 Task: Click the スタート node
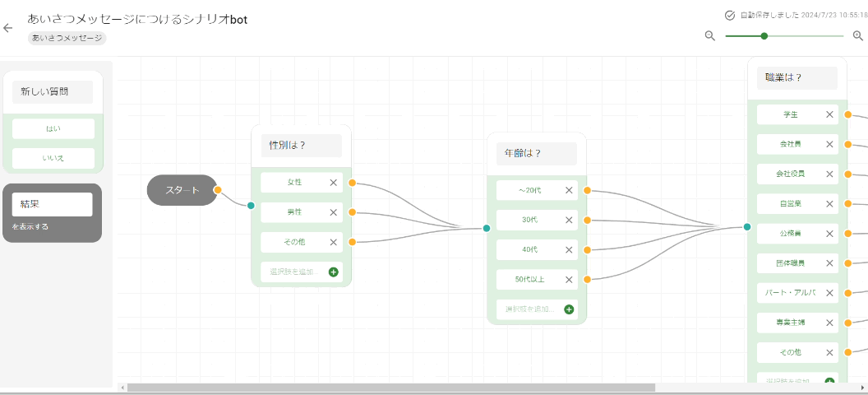point(181,190)
